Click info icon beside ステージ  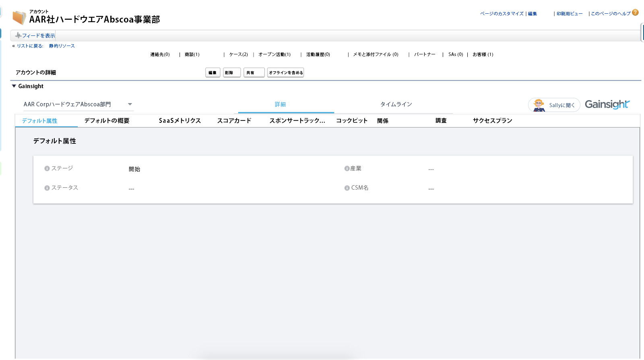pos(47,169)
